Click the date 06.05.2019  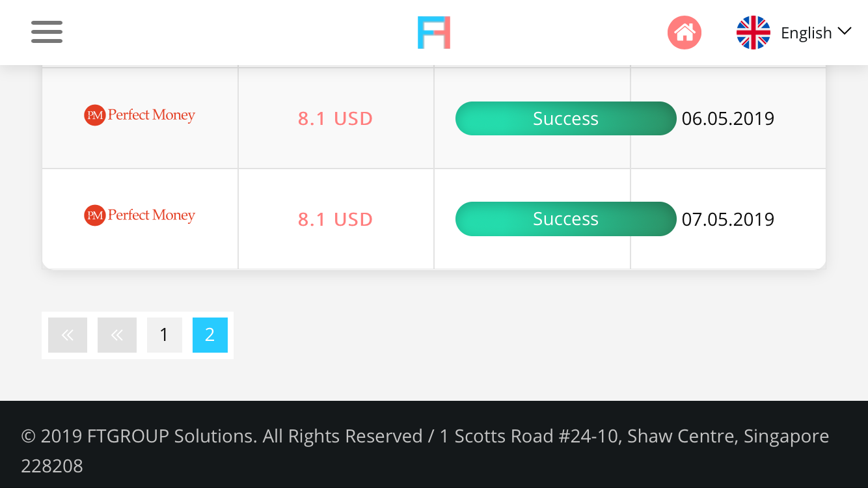(x=727, y=119)
